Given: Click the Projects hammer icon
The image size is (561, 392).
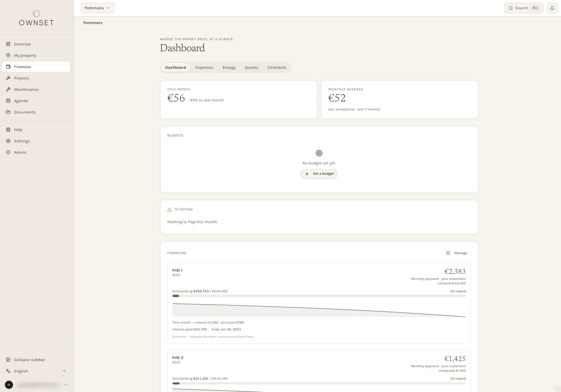Looking at the screenshot, I should (x=8, y=78).
